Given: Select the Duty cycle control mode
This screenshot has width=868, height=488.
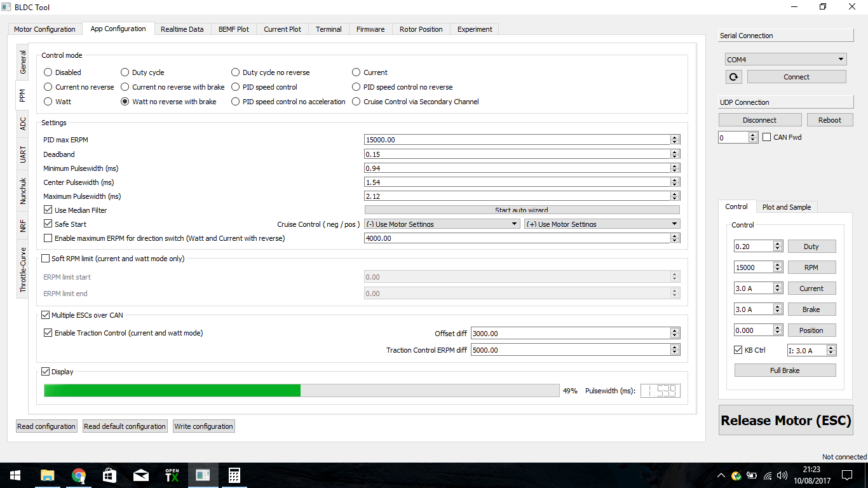Looking at the screenshot, I should (126, 72).
